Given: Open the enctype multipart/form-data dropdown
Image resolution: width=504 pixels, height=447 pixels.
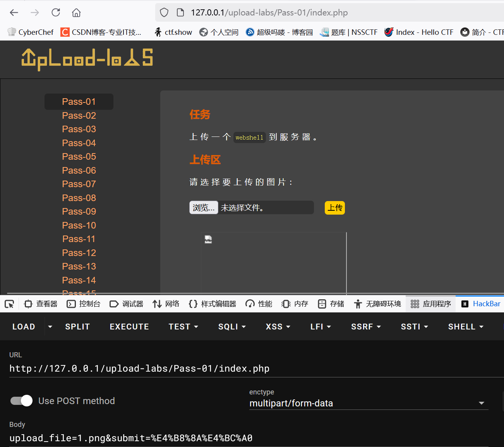Looking at the screenshot, I should (369, 403).
